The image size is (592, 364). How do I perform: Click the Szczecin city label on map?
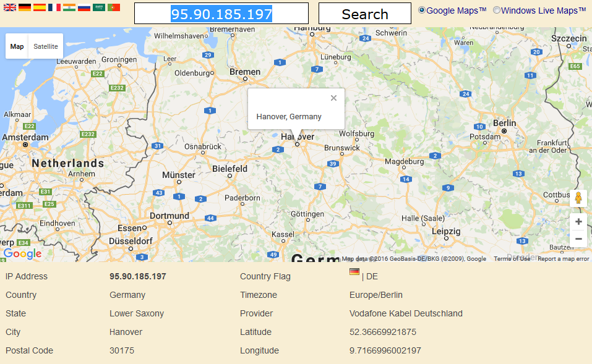coord(569,38)
